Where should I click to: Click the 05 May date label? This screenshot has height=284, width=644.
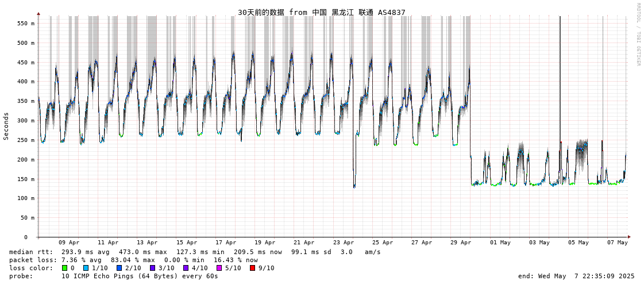click(579, 243)
